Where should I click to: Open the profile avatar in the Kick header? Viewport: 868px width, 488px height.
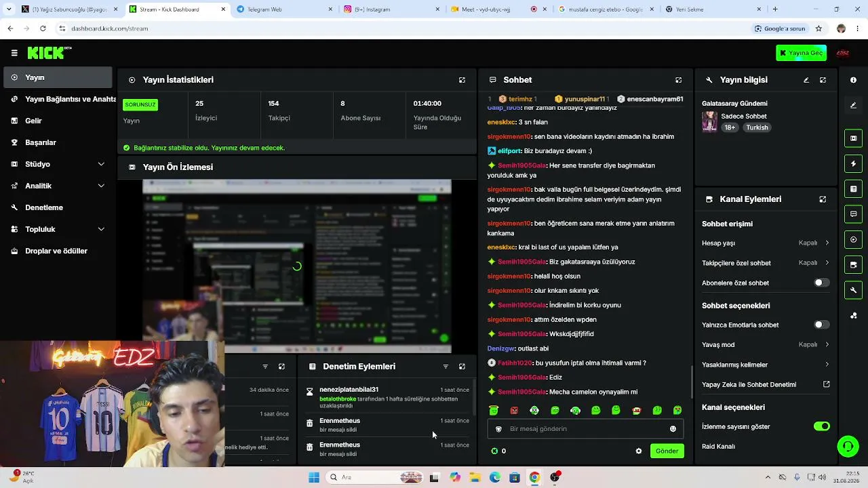(843, 53)
